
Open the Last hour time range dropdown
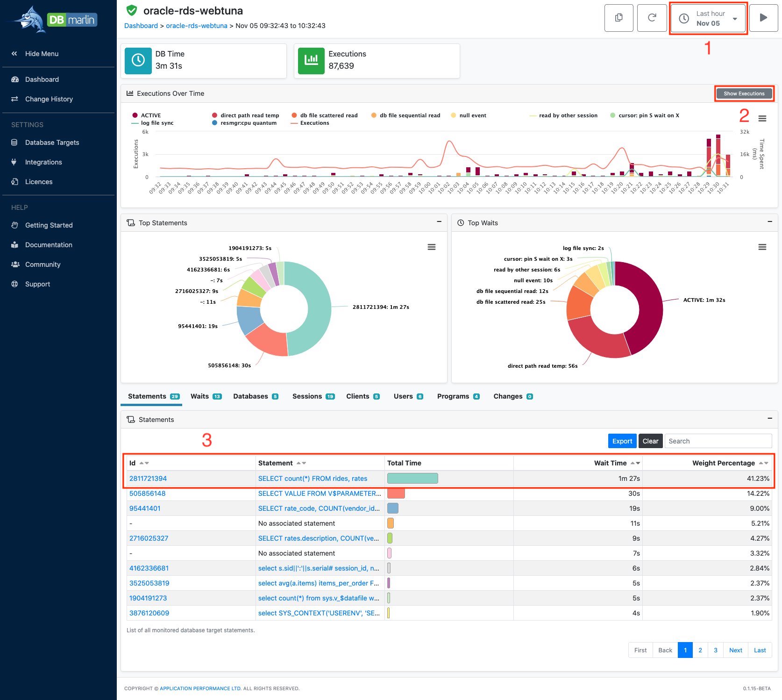tap(708, 18)
